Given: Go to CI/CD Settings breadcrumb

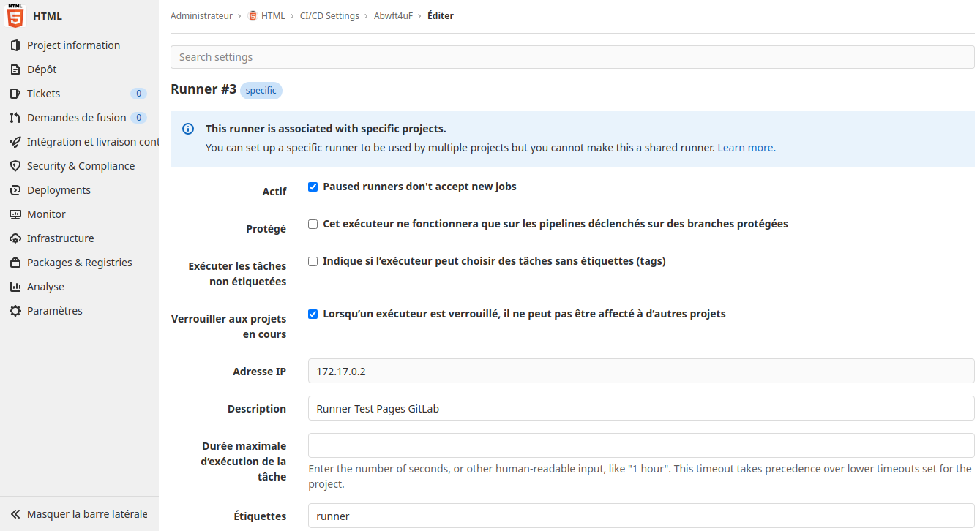Looking at the screenshot, I should click(329, 16).
